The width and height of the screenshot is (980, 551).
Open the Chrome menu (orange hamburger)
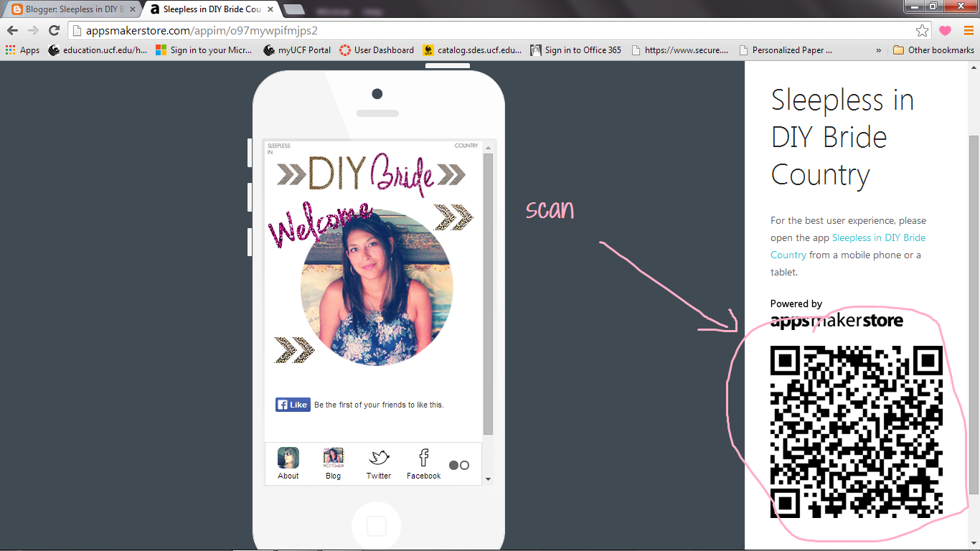[969, 30]
